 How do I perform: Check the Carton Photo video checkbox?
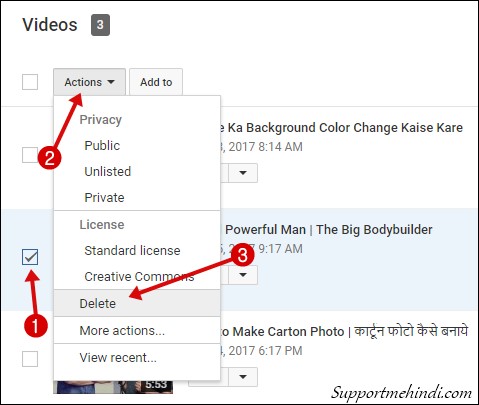tap(30, 359)
